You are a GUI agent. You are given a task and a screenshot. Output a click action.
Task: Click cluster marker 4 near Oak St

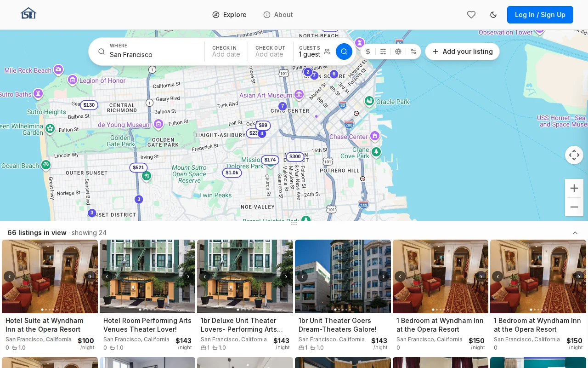pyautogui.click(x=262, y=134)
